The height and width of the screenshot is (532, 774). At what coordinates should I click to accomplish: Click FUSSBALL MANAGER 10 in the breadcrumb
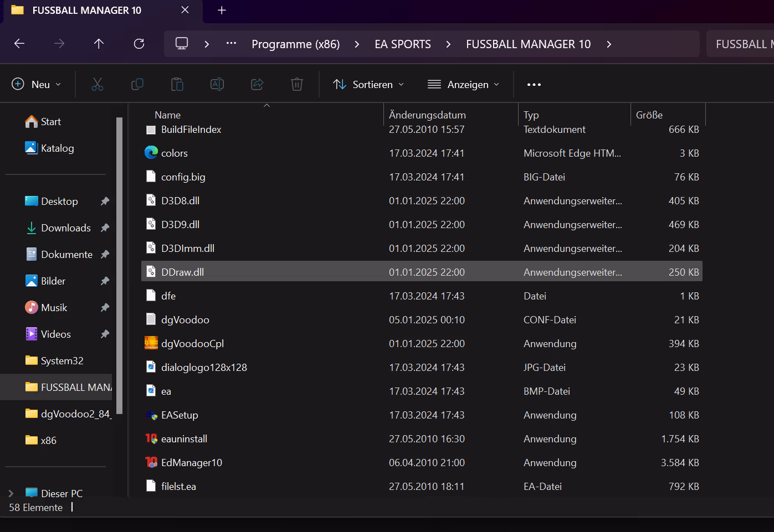[x=529, y=44]
